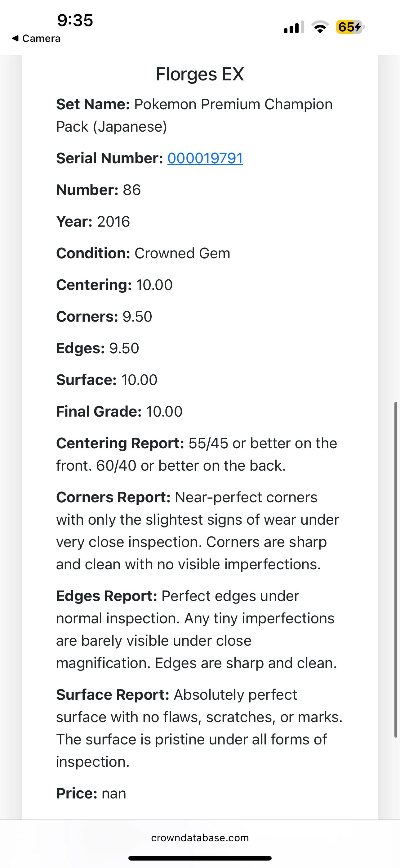Select the Set Name text line

click(x=194, y=115)
